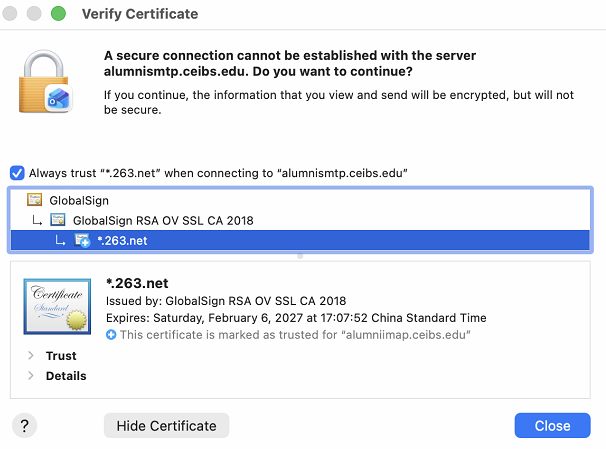This screenshot has height=449, width=606.
Task: Toggle the Always trust "*.263.net" checkbox
Action: (x=17, y=173)
